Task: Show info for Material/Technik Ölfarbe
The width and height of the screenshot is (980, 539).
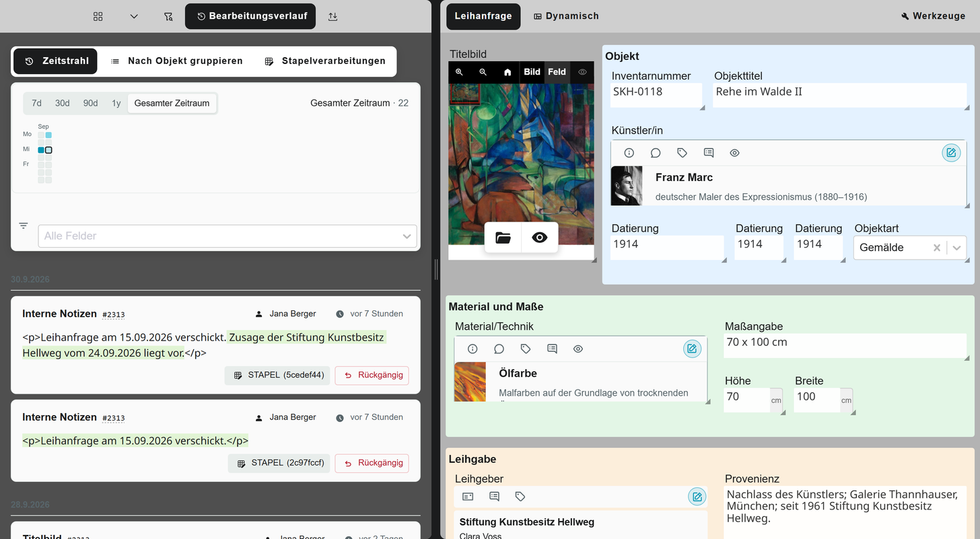Action: point(473,349)
